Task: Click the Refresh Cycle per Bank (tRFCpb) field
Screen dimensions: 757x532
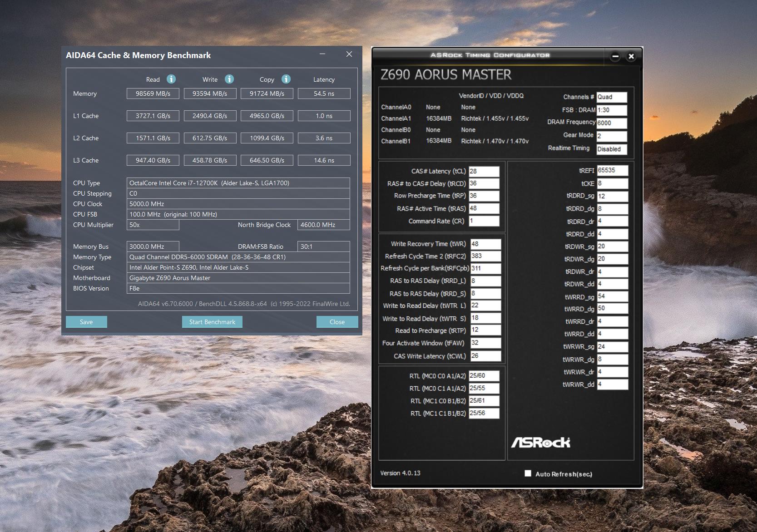Action: pos(485,268)
